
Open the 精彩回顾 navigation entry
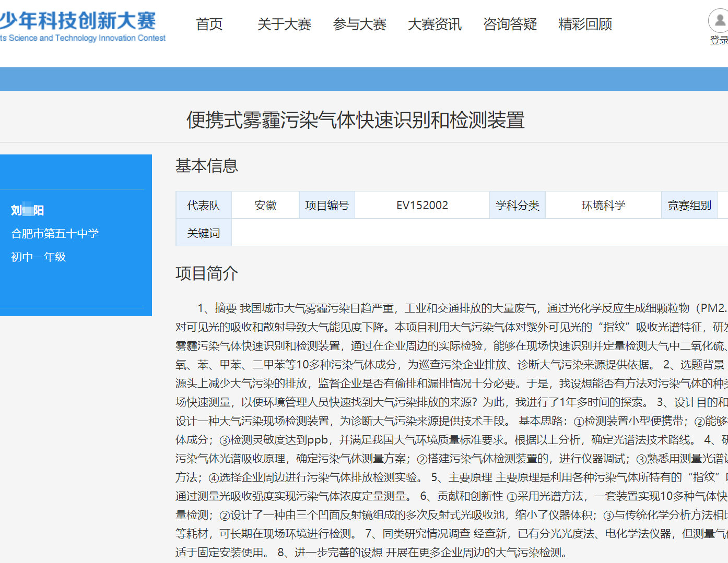click(585, 24)
